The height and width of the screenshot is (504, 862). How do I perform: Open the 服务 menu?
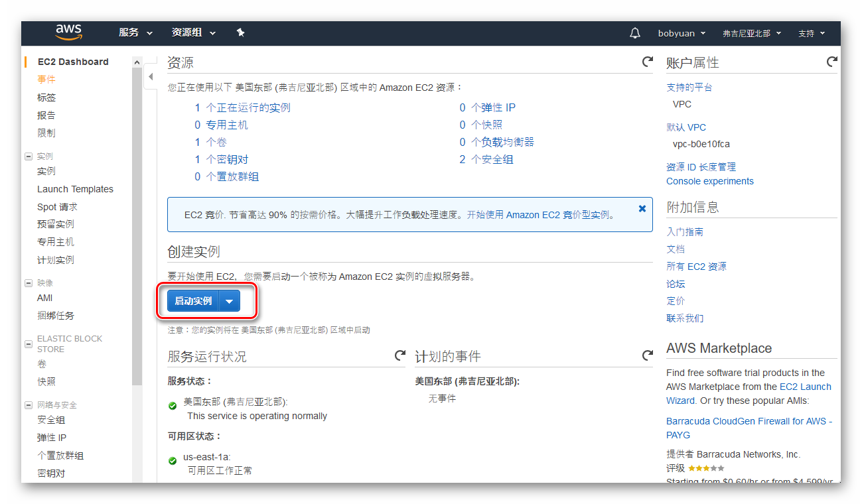pos(135,32)
